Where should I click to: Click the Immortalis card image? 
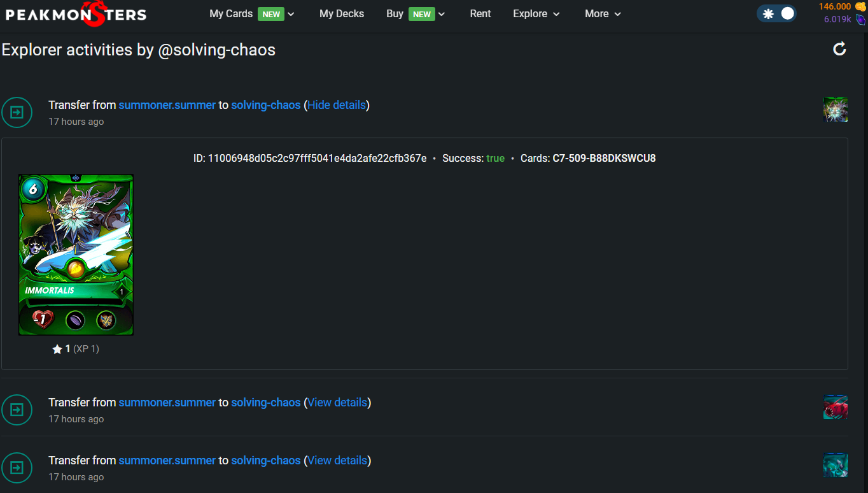coord(76,255)
